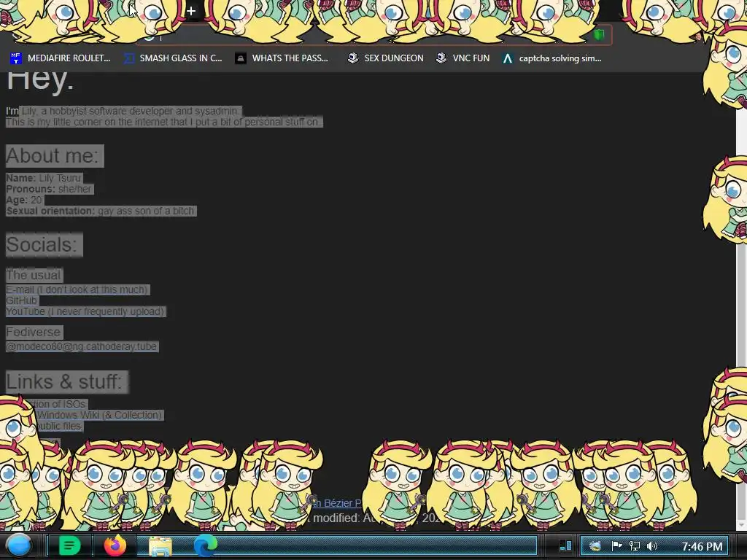Viewport: 747px width, 560px height.
Task: Open the collection of ISOs link
Action: (58, 404)
